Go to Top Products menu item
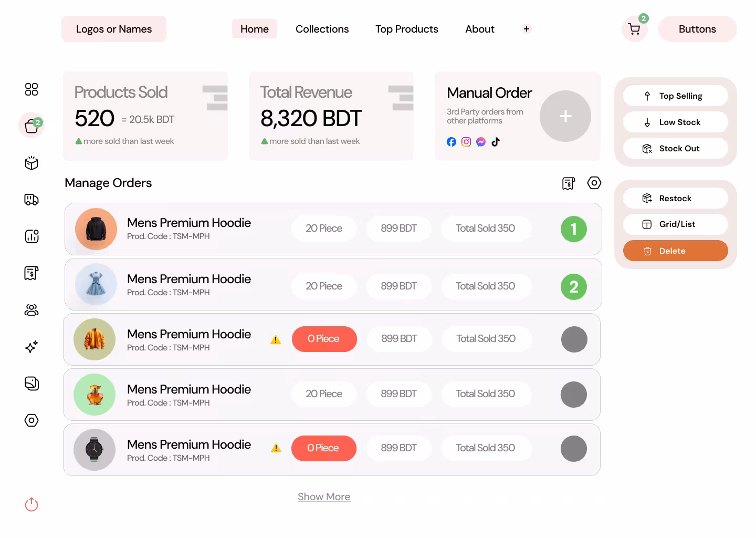This screenshot has width=756, height=538. pyautogui.click(x=406, y=29)
